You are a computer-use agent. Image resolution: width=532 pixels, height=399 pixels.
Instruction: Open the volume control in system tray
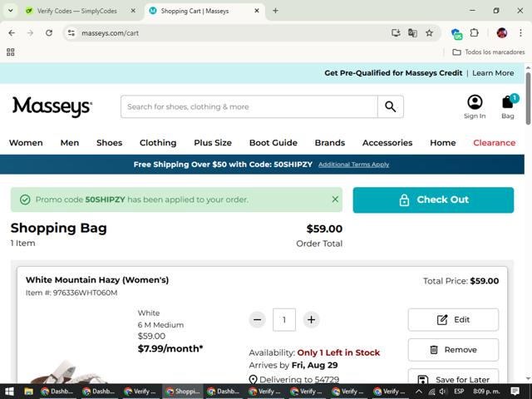(443, 392)
